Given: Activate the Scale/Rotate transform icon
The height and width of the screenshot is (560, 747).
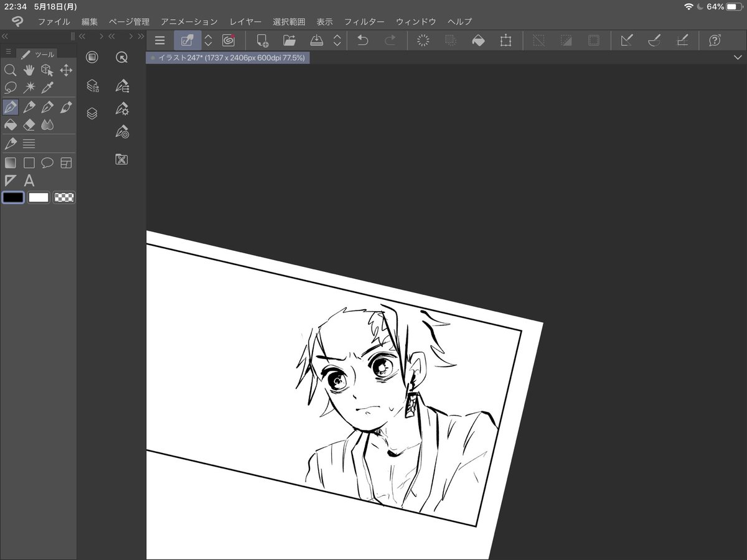Looking at the screenshot, I should 505,40.
